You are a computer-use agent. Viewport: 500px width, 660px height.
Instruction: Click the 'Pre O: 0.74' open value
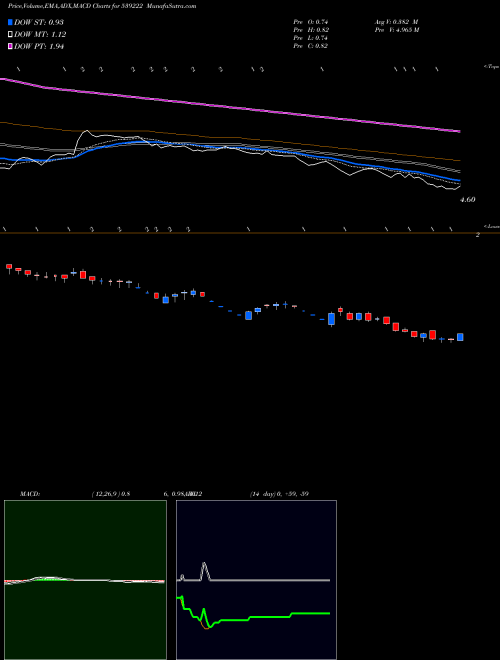[x=311, y=22]
